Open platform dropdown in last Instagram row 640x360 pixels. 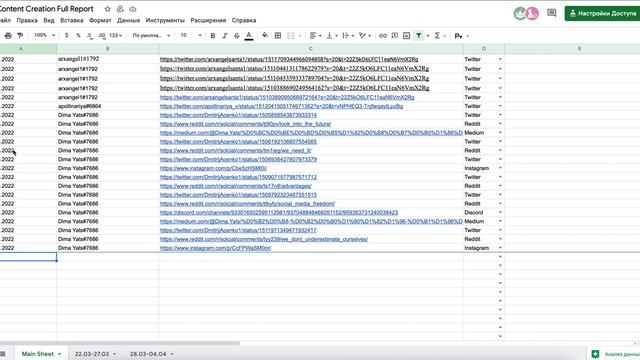(500, 248)
